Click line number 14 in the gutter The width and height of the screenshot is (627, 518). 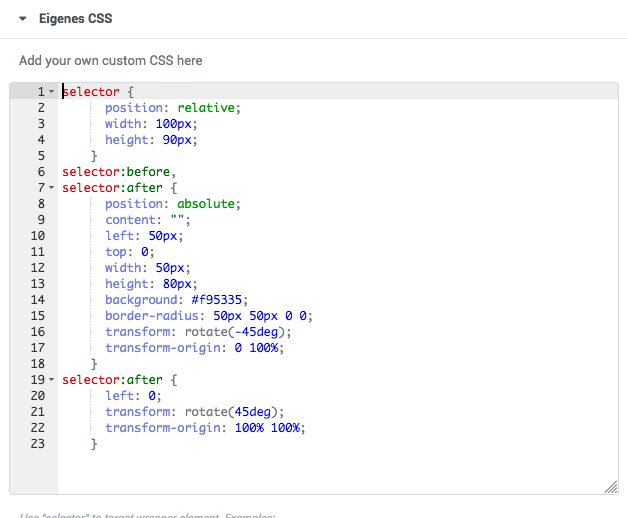coord(40,300)
